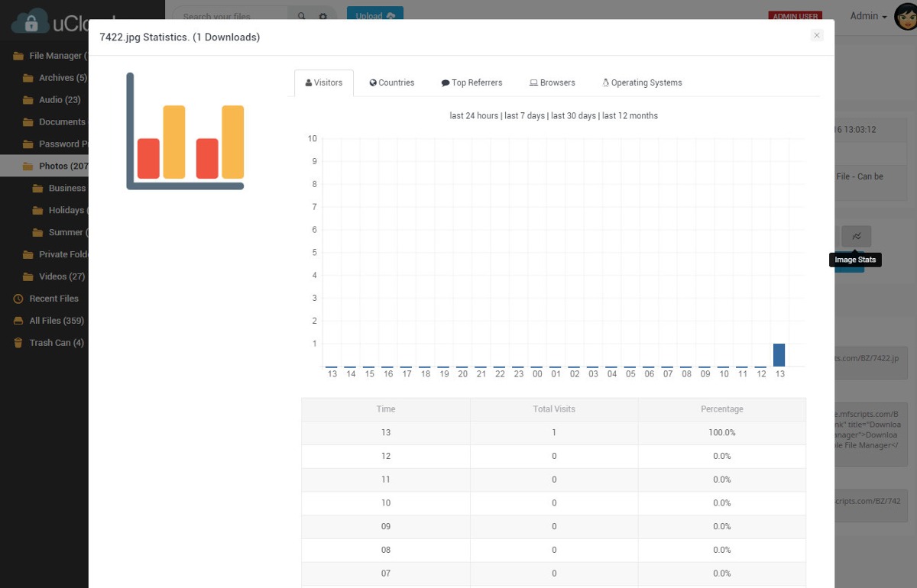Open the Archives (5) folder
The image size is (917, 588).
(65, 77)
